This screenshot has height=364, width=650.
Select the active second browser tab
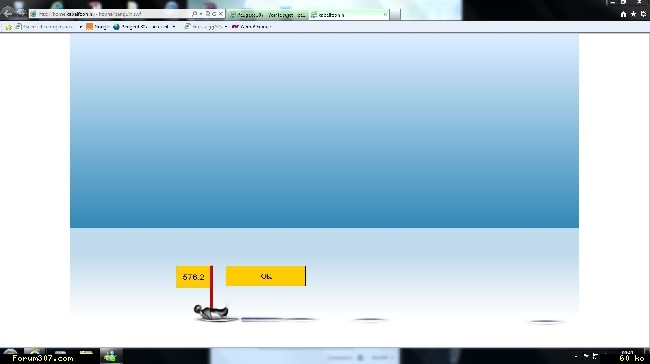tap(349, 15)
